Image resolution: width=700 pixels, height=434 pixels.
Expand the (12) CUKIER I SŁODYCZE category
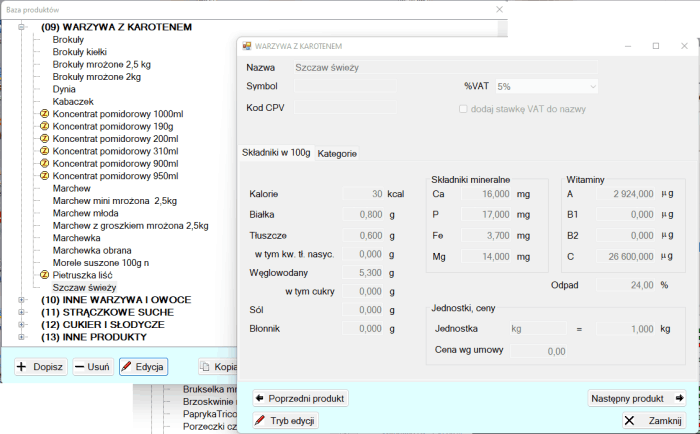[22, 325]
